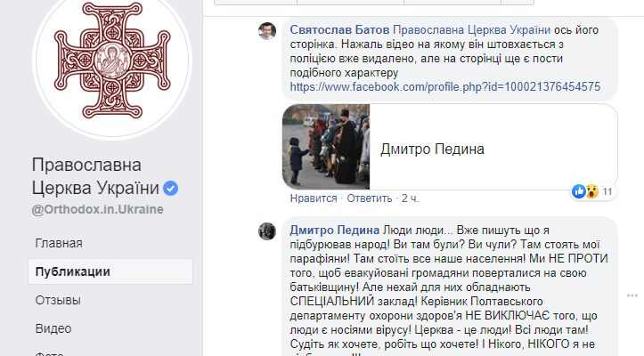The width and height of the screenshot is (644, 356).
Task: Click the church cross profile logo
Action: point(111,61)
